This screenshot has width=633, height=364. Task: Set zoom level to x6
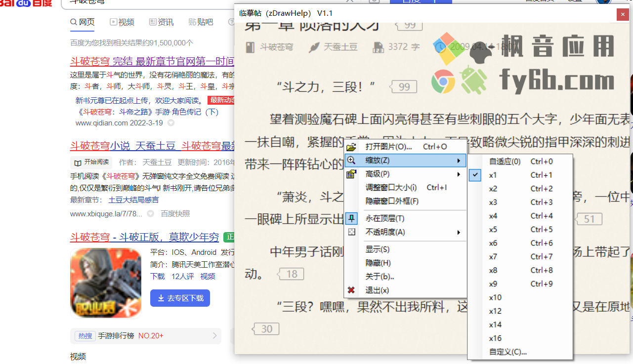[x=520, y=243]
